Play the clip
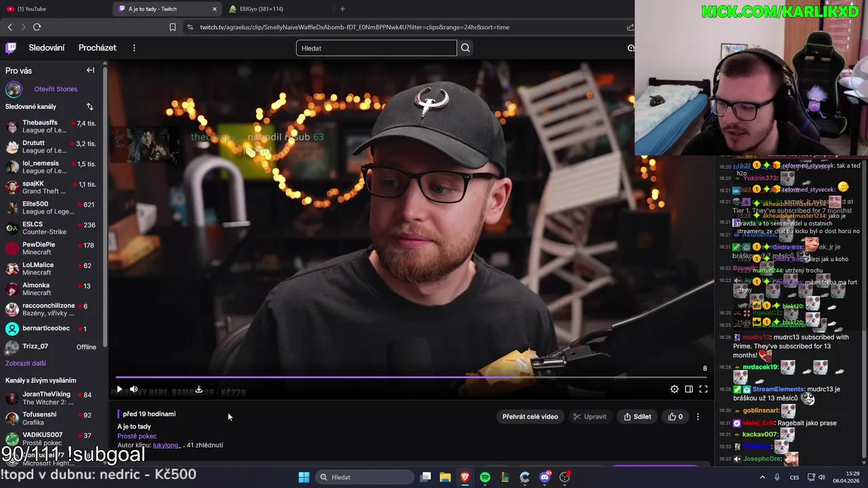Screen dimensions: 868x488 click(x=119, y=389)
